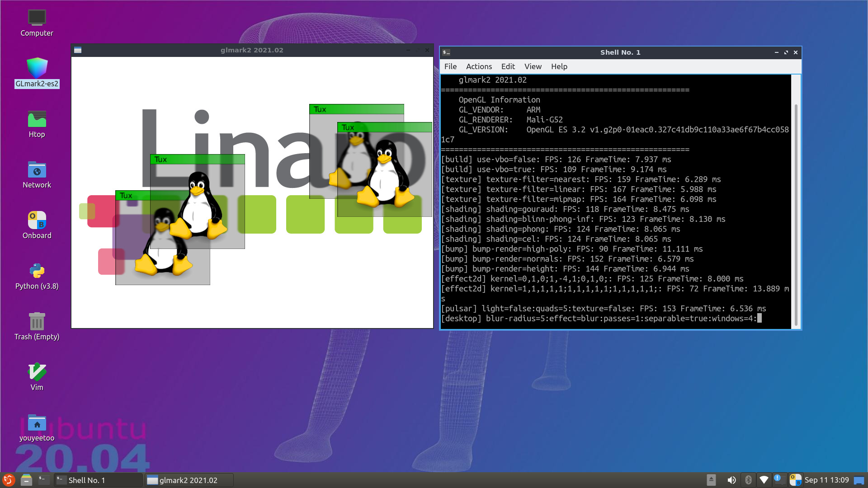
Task: Open the notification tray icon
Action: [x=779, y=479]
